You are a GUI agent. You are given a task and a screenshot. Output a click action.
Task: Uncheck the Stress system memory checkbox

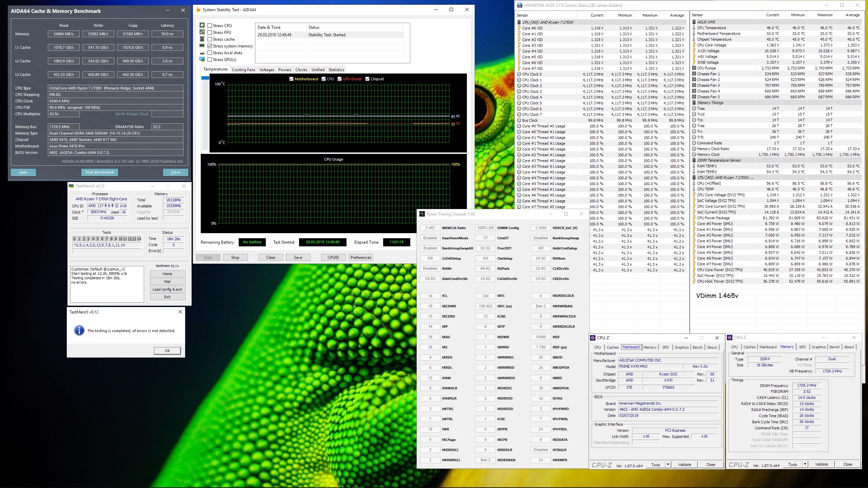click(x=210, y=46)
